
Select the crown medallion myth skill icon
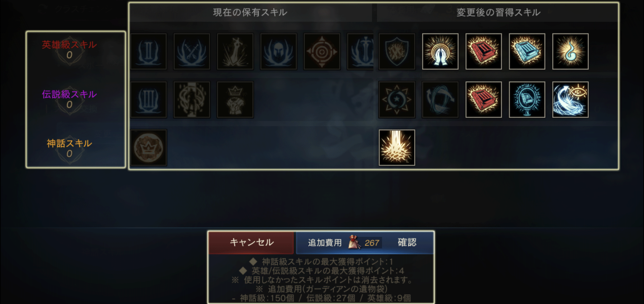tap(148, 148)
